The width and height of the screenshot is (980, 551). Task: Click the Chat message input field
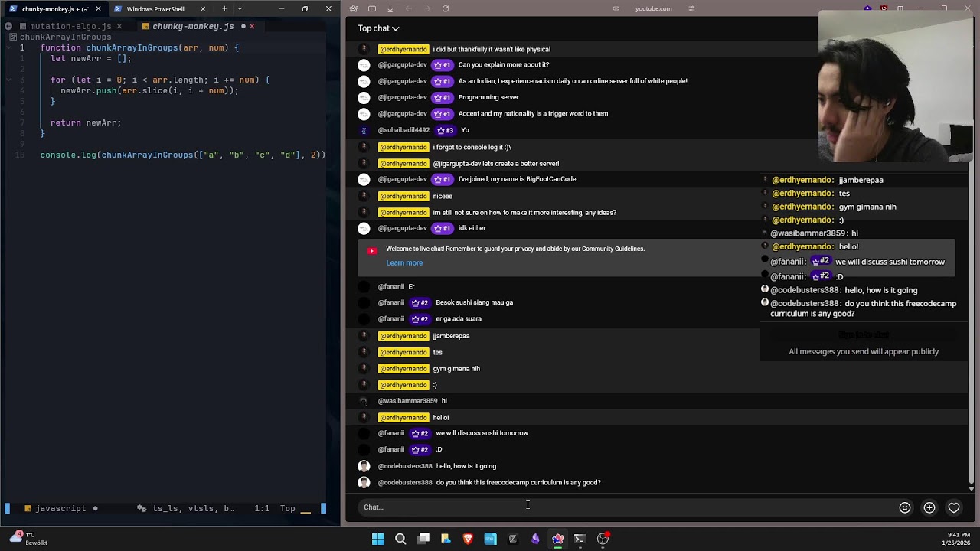tap(628, 507)
